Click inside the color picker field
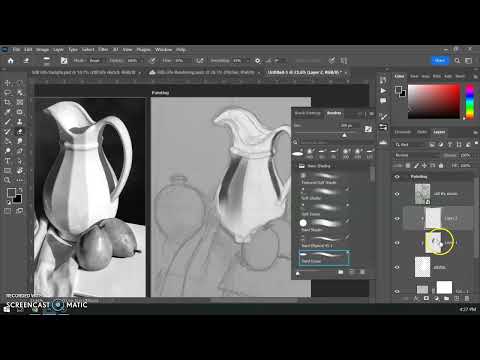 (x=434, y=102)
